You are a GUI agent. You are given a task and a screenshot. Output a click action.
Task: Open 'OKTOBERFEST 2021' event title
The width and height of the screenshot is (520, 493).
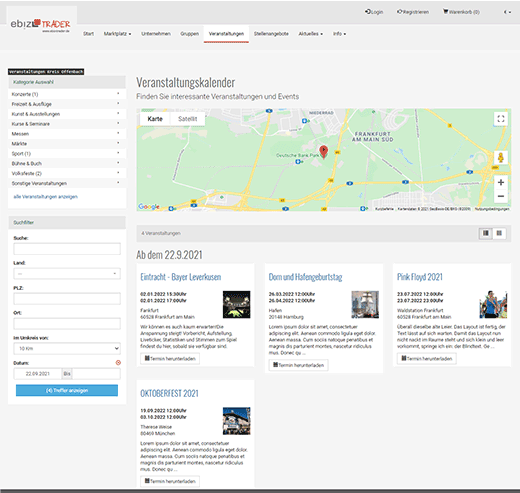point(169,393)
